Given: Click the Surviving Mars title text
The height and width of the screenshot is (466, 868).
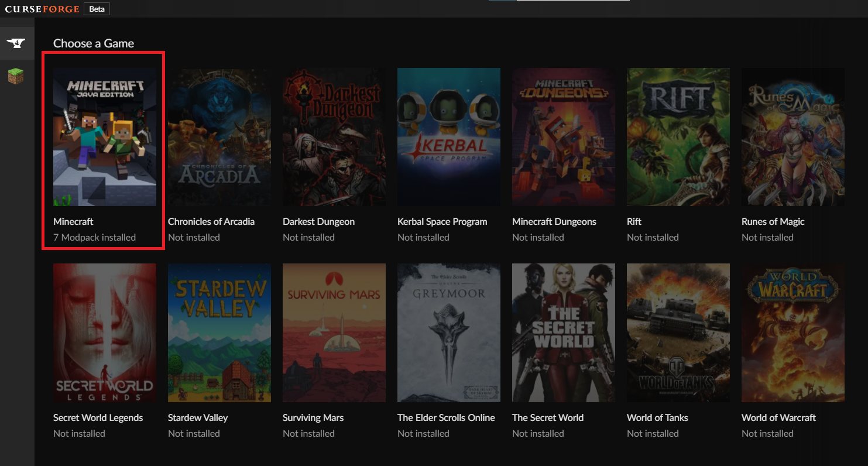Looking at the screenshot, I should pyautogui.click(x=313, y=417).
